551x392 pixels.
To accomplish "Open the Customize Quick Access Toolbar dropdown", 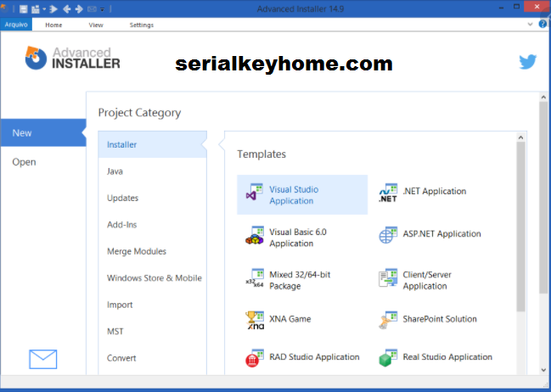I will tap(102, 9).
